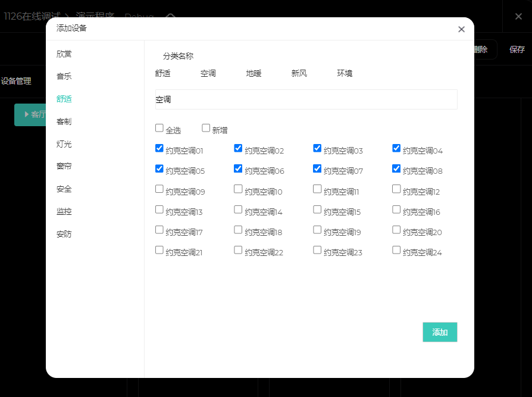Select the 空调 classification tab
The height and width of the screenshot is (397, 532).
208,73
